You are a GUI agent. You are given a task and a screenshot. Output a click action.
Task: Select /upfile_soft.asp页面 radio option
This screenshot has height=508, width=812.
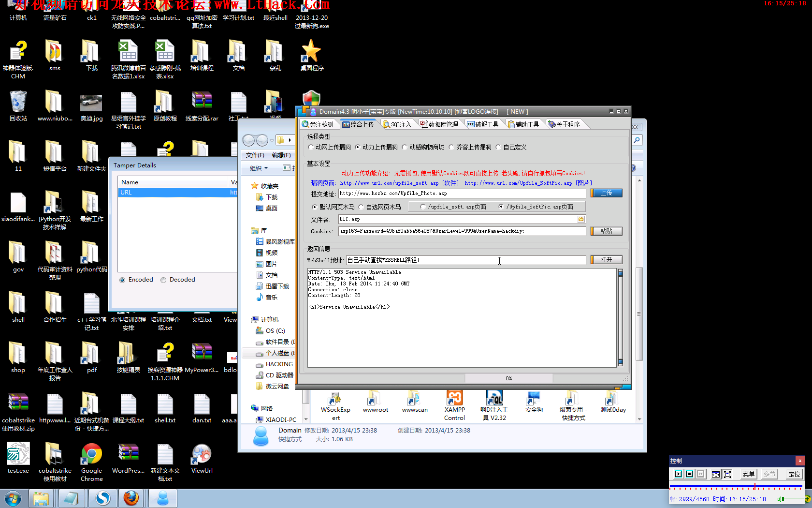[x=453, y=207]
